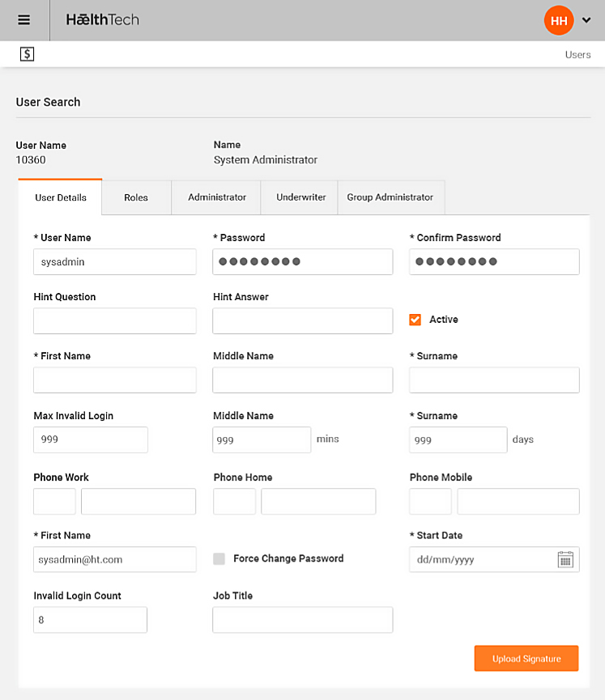605x700 pixels.
Task: Click the Confirm Password field
Action: click(x=494, y=262)
